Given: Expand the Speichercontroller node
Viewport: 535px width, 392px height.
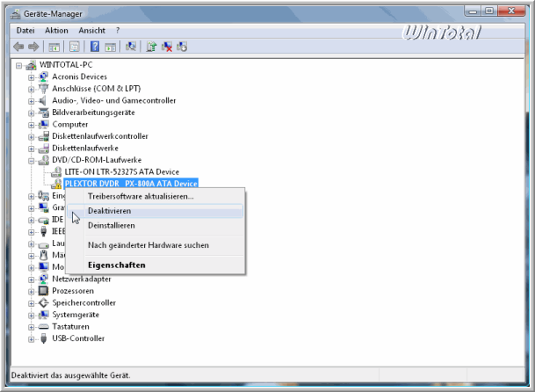Looking at the screenshot, I should [x=31, y=303].
